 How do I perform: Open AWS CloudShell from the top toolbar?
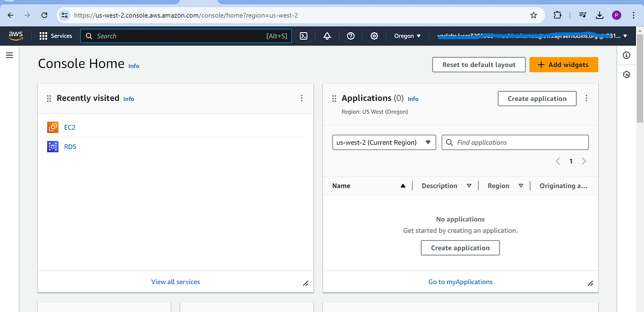(304, 35)
